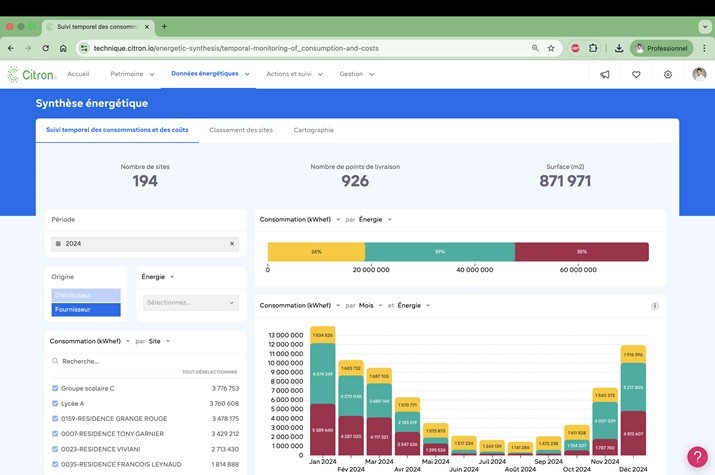
Task: Open favorites with the heart icon
Action: click(x=636, y=74)
